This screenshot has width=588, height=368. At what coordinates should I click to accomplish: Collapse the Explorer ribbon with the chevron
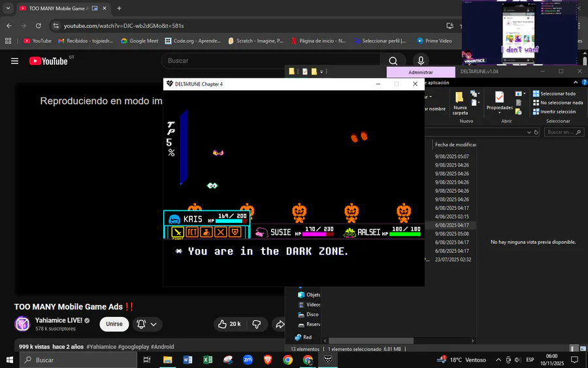click(x=576, y=82)
